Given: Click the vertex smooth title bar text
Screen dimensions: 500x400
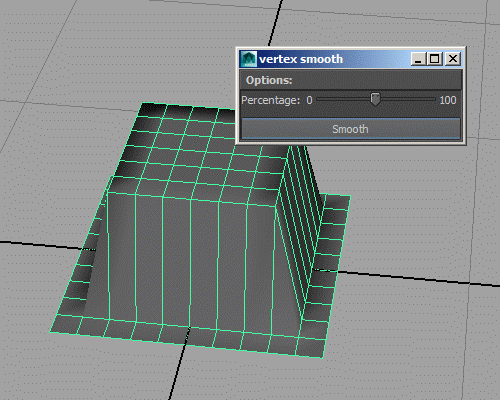Looking at the screenshot, I should (x=301, y=59).
